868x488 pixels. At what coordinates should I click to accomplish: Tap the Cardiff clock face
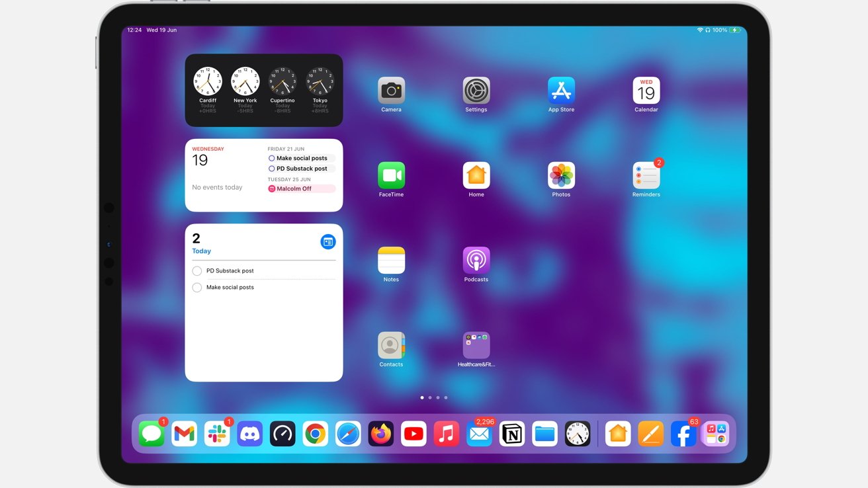208,81
